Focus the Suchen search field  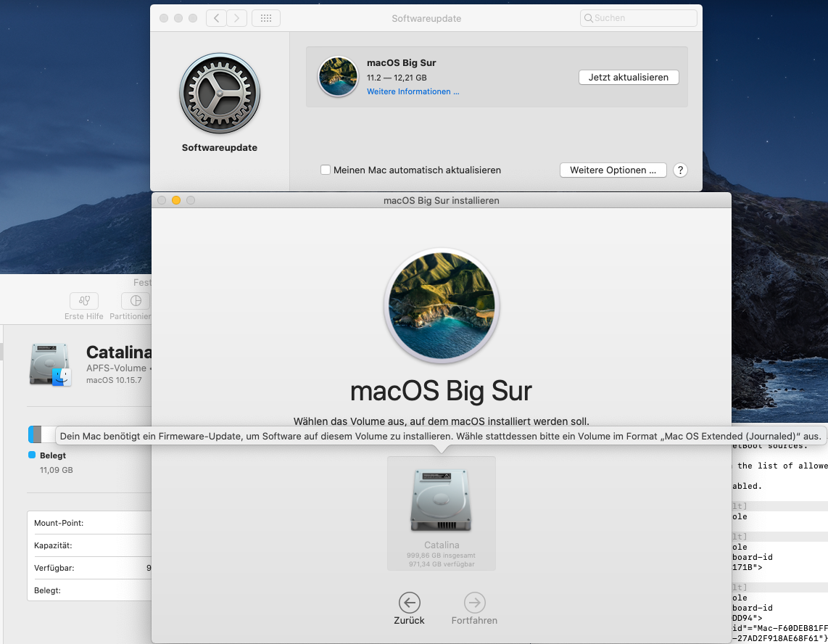click(x=639, y=18)
